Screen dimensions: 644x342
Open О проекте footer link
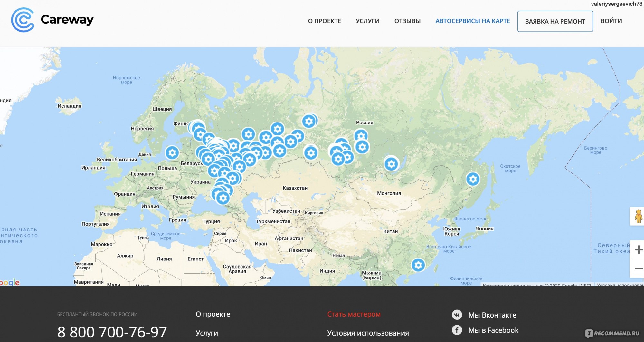(213, 314)
